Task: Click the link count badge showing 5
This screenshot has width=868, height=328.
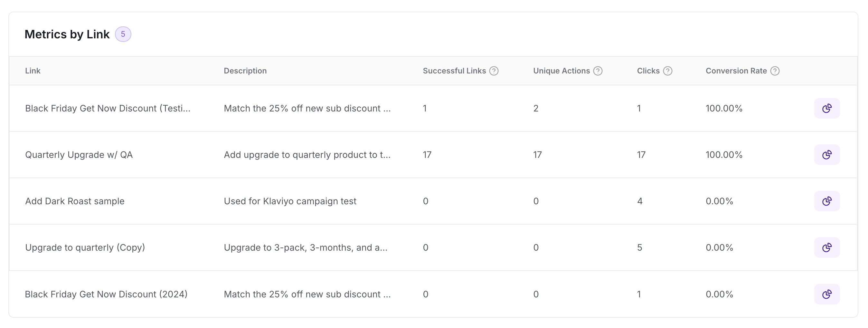Action: pyautogui.click(x=123, y=34)
